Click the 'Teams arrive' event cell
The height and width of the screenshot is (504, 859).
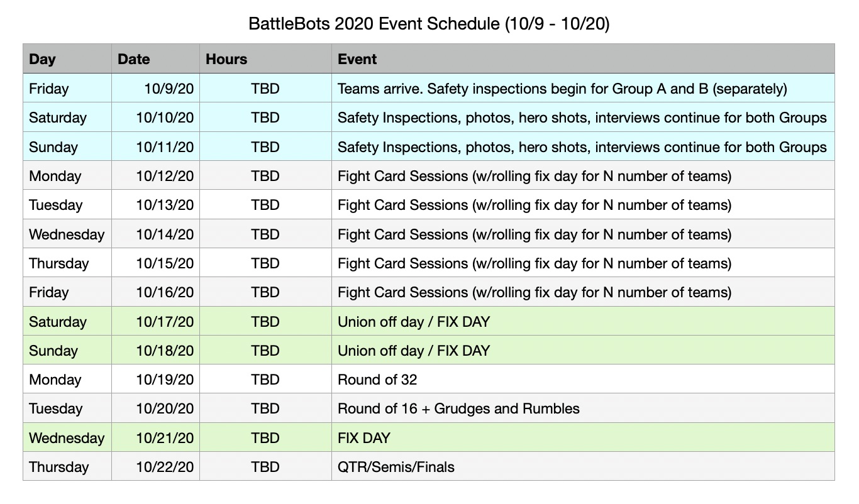tap(583, 89)
